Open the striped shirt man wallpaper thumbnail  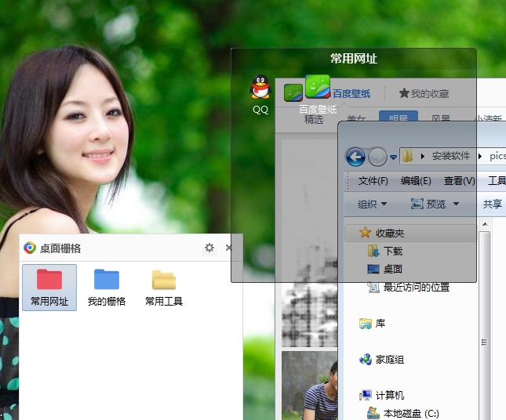pos(309,386)
